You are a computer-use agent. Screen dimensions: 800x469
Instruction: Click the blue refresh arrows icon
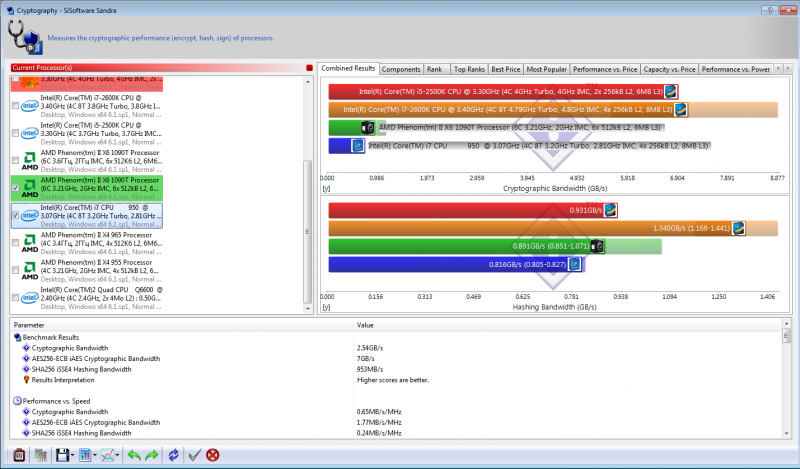(x=173, y=455)
